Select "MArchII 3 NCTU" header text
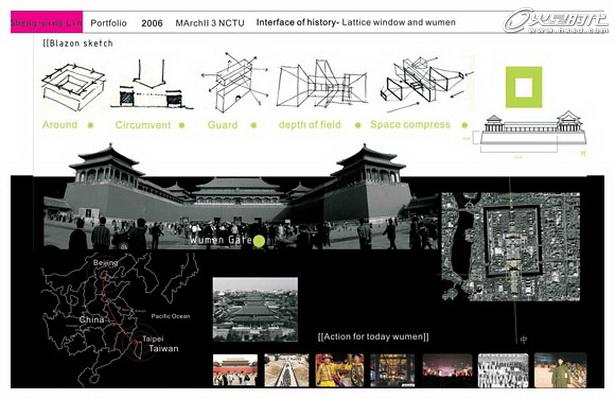Screen dimensions: 615x399 pyautogui.click(x=210, y=23)
